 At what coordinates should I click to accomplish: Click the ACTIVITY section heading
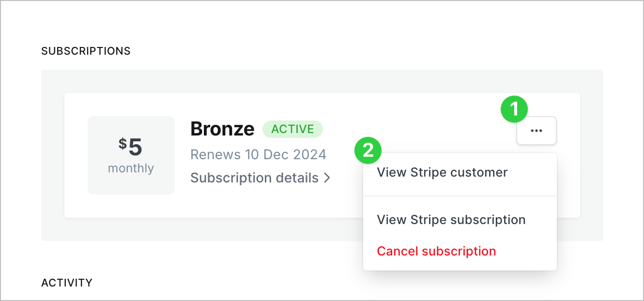tap(67, 283)
